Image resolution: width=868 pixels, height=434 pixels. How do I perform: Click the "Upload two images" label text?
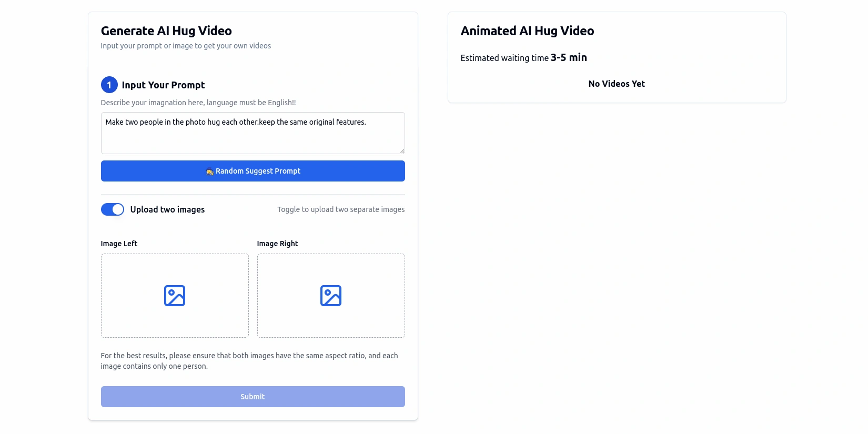coord(167,209)
